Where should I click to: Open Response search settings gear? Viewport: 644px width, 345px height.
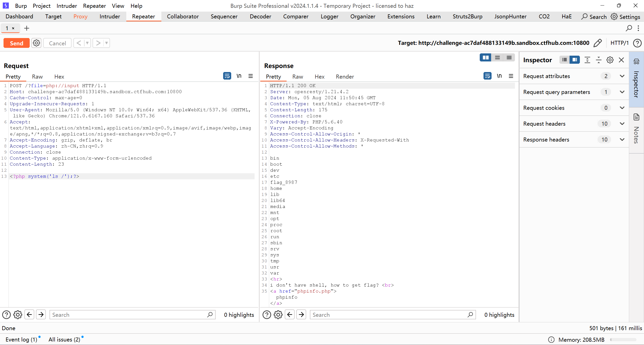(x=278, y=315)
